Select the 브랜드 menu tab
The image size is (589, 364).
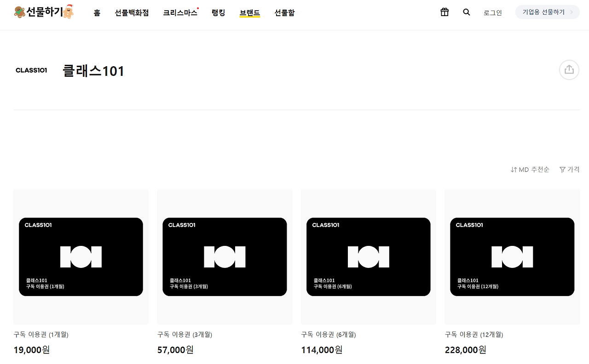click(249, 13)
